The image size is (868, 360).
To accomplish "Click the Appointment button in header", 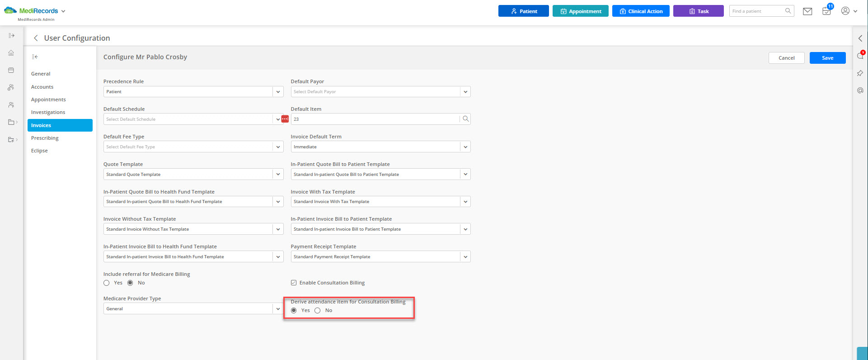I will 581,11.
